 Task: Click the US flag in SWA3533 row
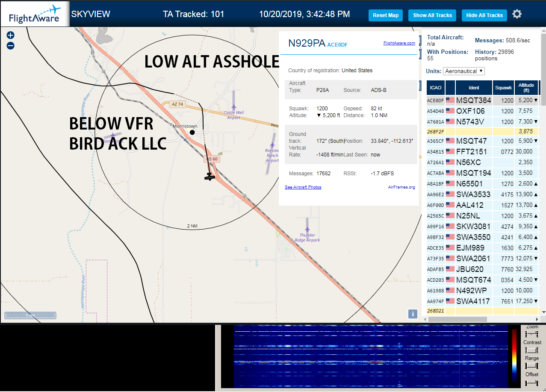pos(450,195)
